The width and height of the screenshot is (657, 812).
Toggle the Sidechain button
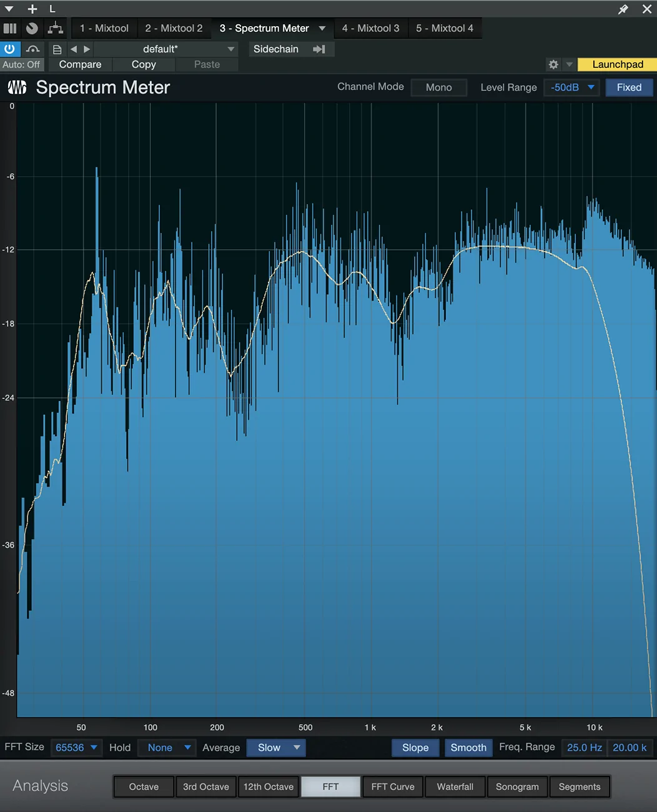click(x=276, y=49)
